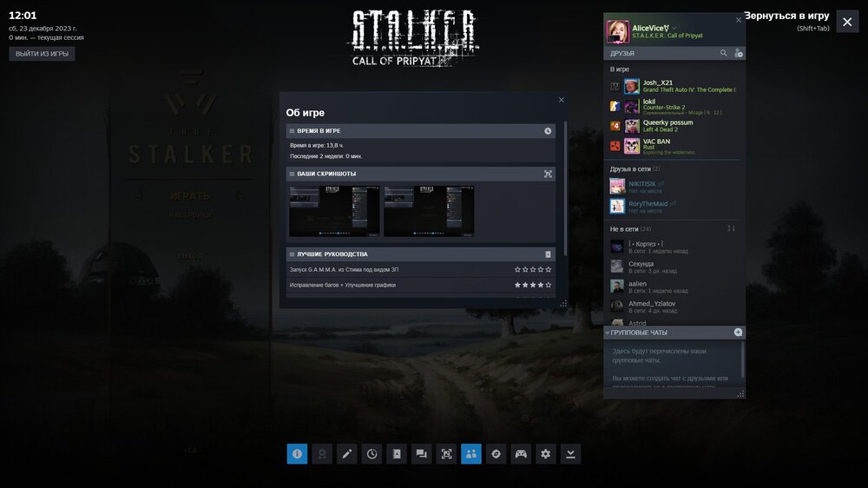Collapse the В игре friends group
The width and height of the screenshot is (868, 488).
[x=620, y=69]
